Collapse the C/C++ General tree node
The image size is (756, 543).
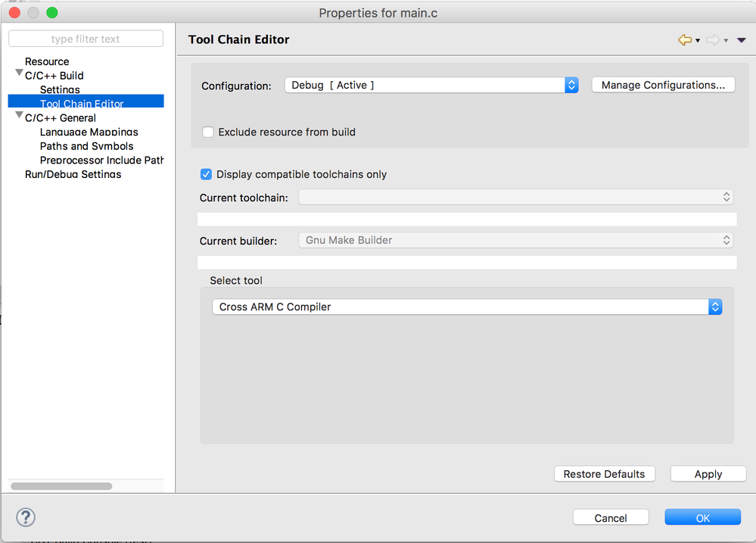pyautogui.click(x=19, y=116)
